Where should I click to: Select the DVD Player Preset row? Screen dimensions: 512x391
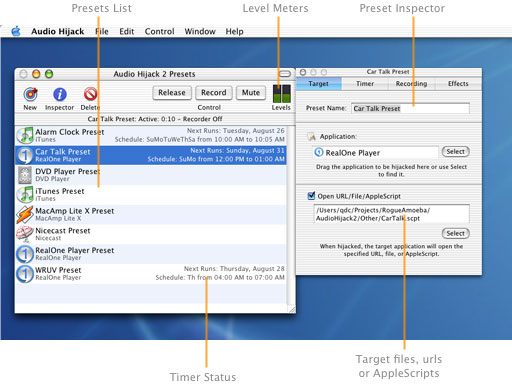151,175
